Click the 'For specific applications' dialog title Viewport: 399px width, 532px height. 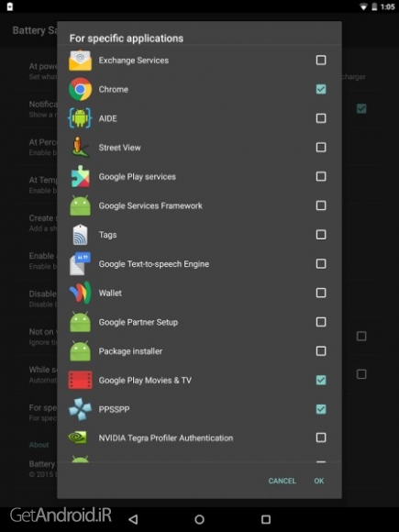(x=127, y=39)
